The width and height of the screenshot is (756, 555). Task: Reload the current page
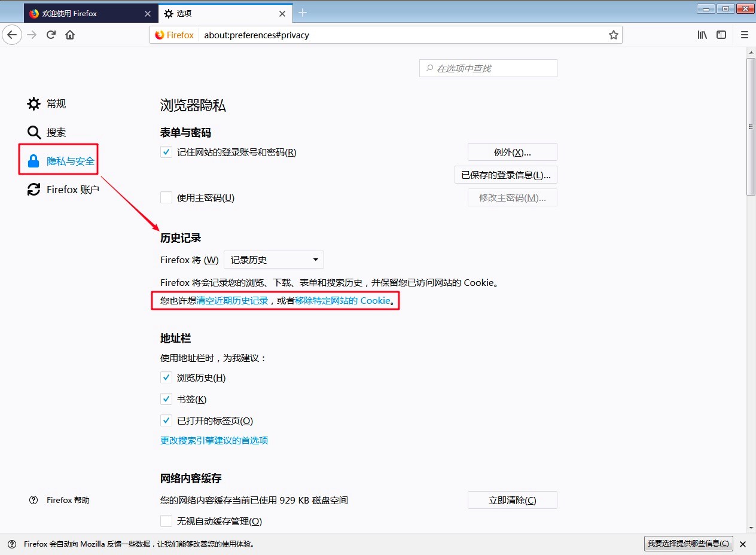(x=51, y=35)
